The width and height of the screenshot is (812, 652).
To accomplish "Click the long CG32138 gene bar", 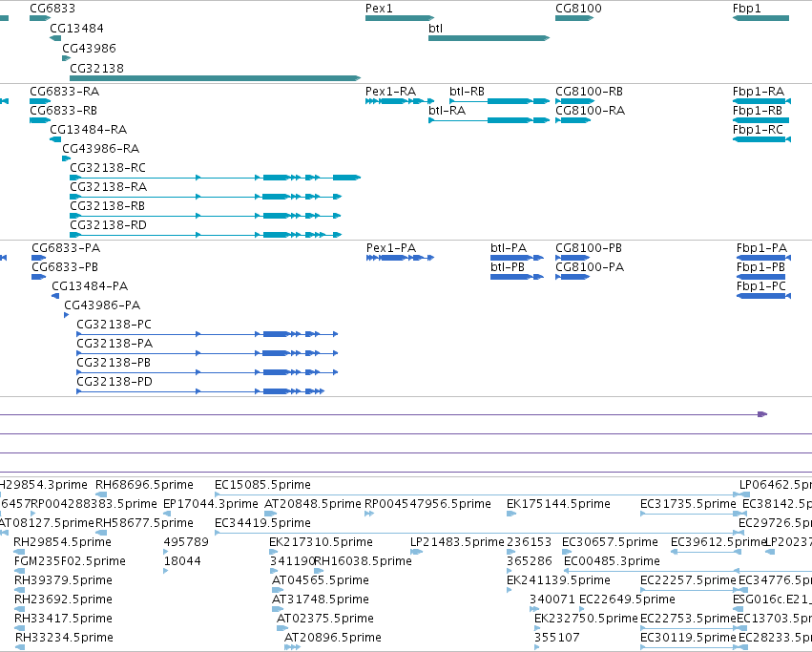I will [215, 78].
